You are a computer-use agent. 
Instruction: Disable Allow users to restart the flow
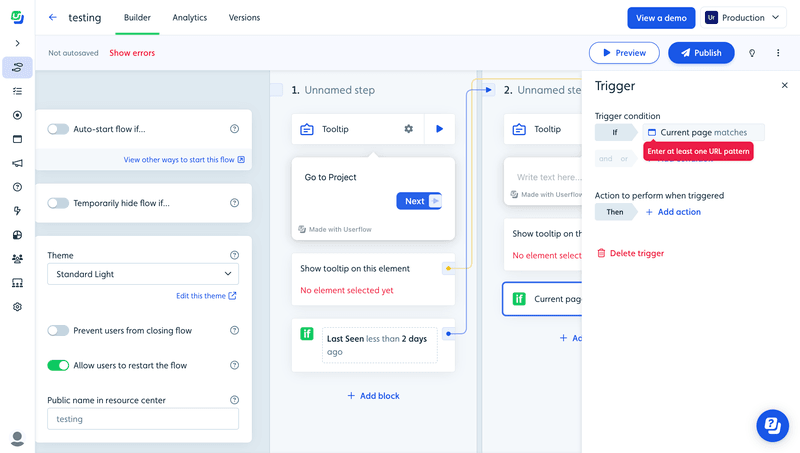(x=58, y=366)
